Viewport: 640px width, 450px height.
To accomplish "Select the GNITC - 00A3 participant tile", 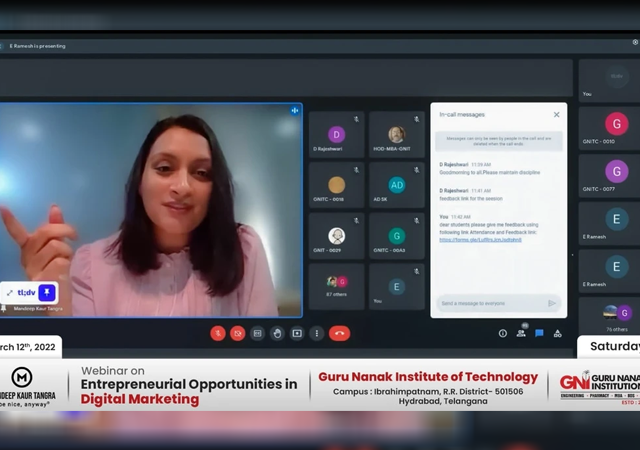I will coord(397,236).
